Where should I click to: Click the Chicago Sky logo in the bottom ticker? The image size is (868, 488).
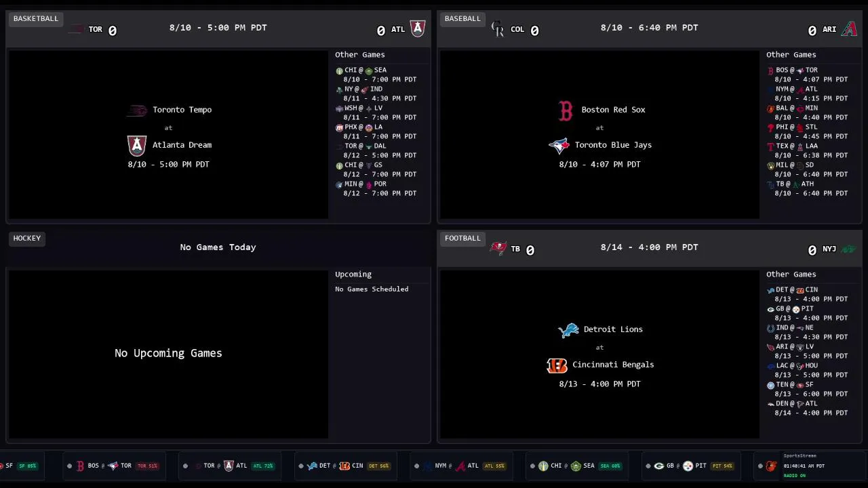click(543, 466)
